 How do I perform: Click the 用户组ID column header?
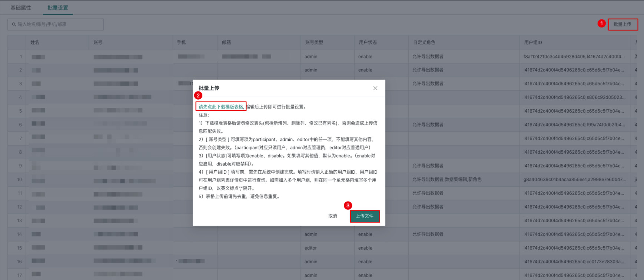point(533,43)
